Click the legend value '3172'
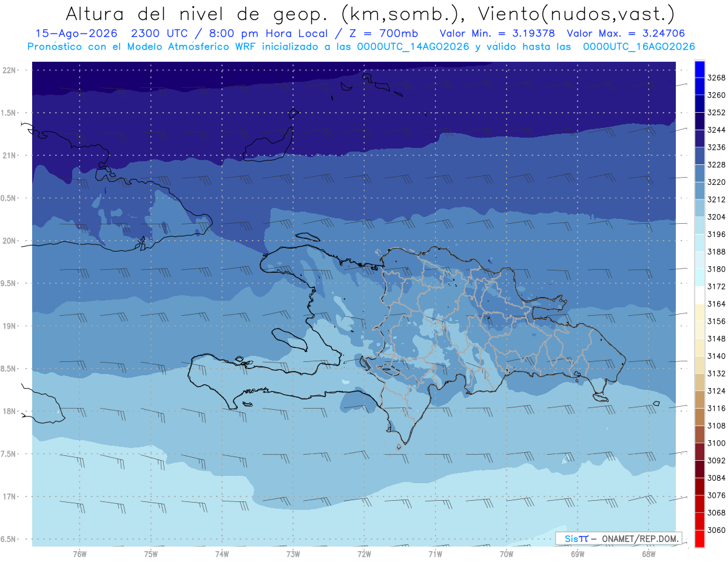This screenshot has width=728, height=562. [x=716, y=286]
